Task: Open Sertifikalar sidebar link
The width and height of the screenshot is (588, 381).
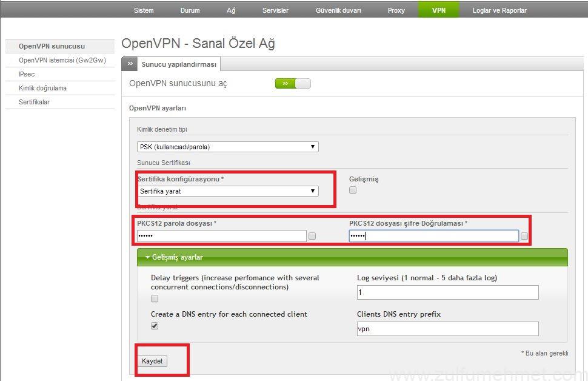Action: (x=60, y=102)
